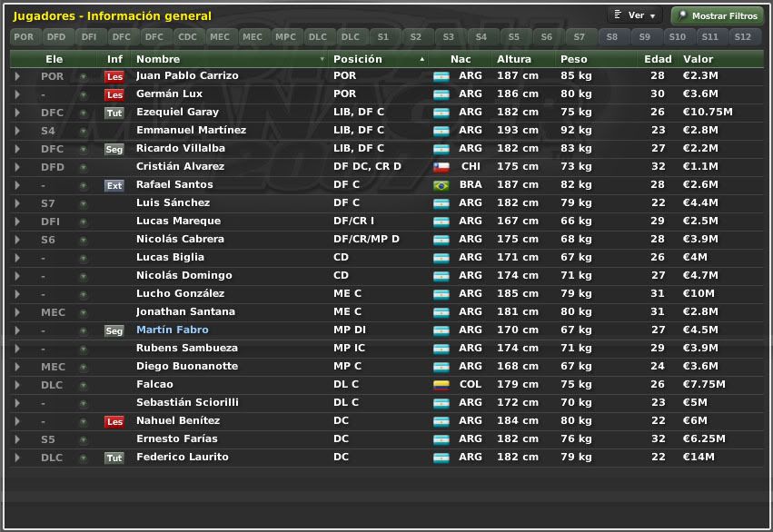Image resolution: width=773 pixels, height=532 pixels.
Task: Click the 'Seg' badge next to Ricardo Villalba
Action: (x=114, y=149)
